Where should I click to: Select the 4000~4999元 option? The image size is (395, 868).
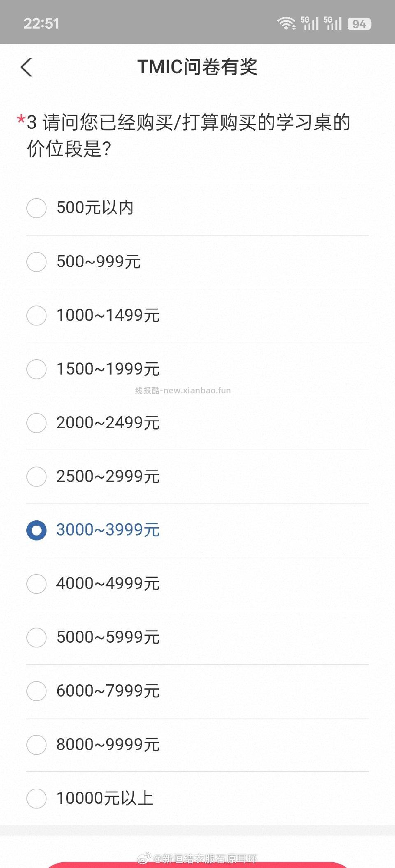36,584
